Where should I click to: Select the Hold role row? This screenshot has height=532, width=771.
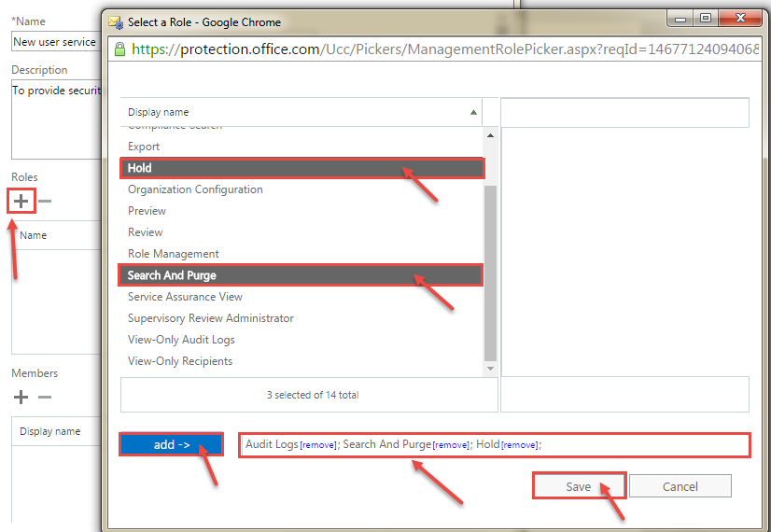(x=301, y=168)
